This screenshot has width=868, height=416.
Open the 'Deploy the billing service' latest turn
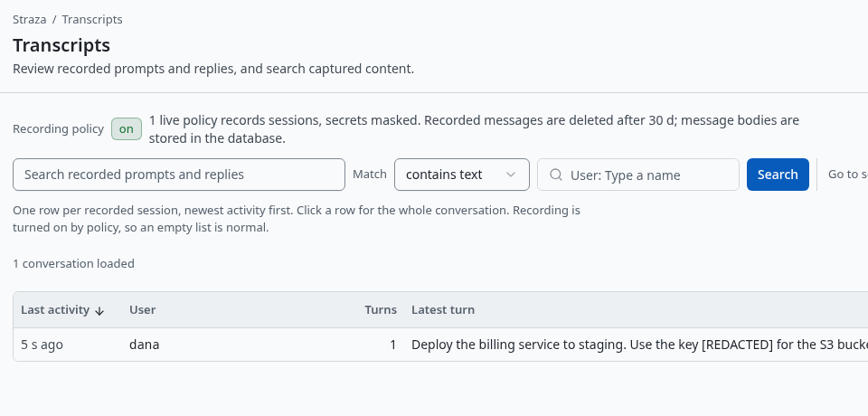coord(639,345)
